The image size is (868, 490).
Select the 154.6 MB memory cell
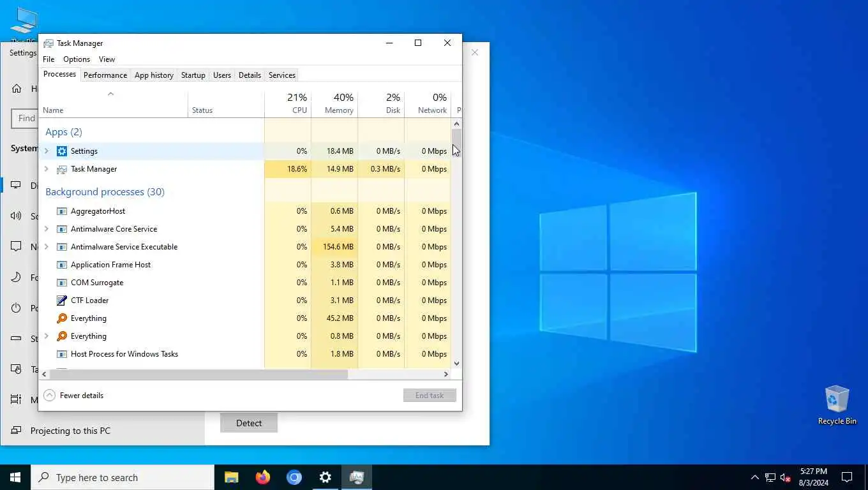click(334, 247)
